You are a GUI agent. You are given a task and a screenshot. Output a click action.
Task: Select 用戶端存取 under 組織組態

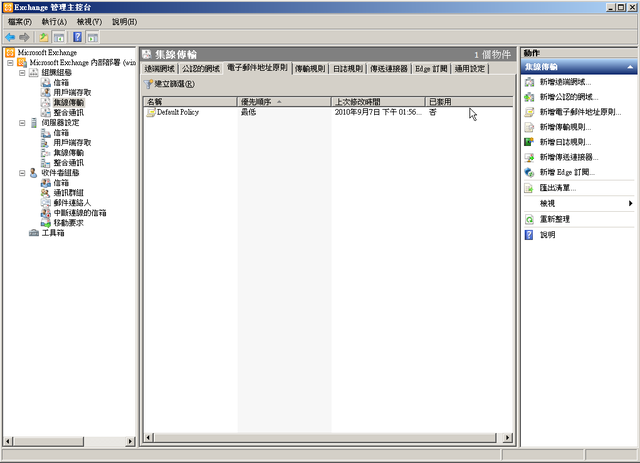pyautogui.click(x=72, y=93)
